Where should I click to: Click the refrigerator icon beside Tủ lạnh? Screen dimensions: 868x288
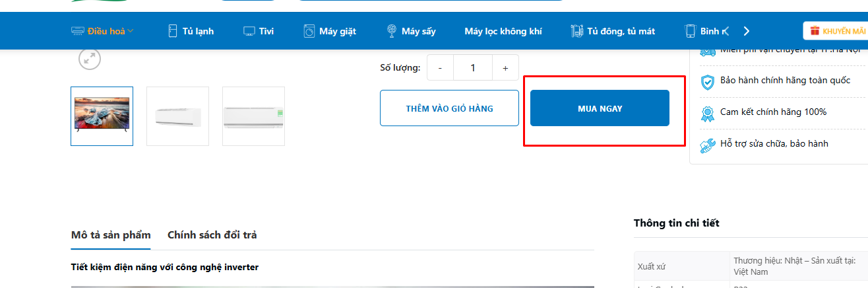coord(173,30)
